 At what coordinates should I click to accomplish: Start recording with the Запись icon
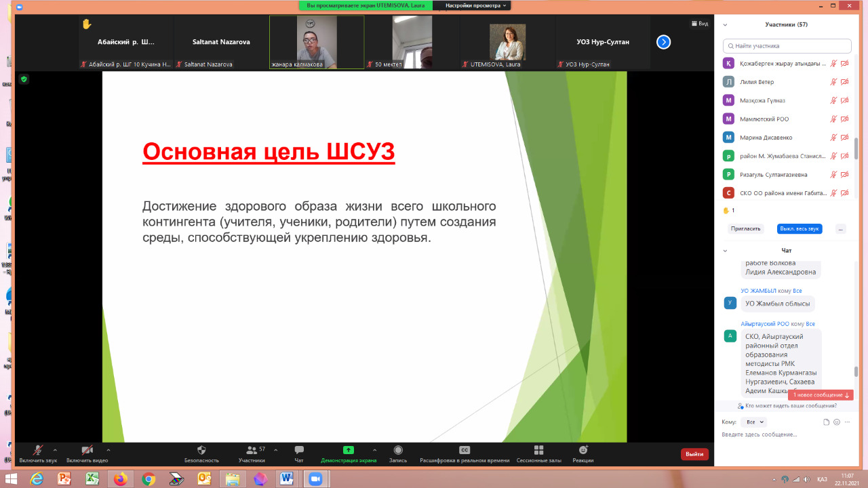coord(398,450)
